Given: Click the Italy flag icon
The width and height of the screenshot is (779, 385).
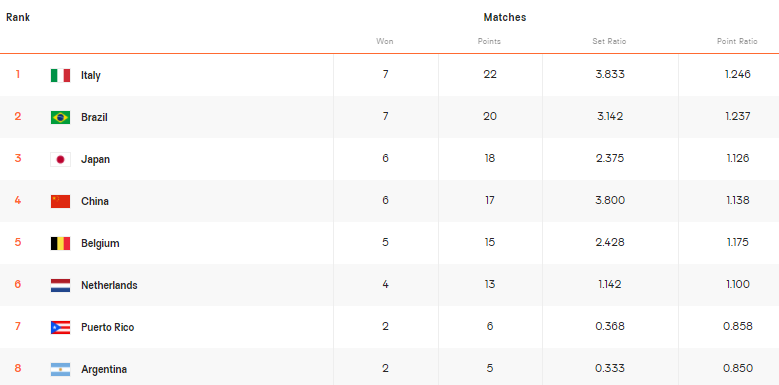Looking at the screenshot, I should [60, 76].
